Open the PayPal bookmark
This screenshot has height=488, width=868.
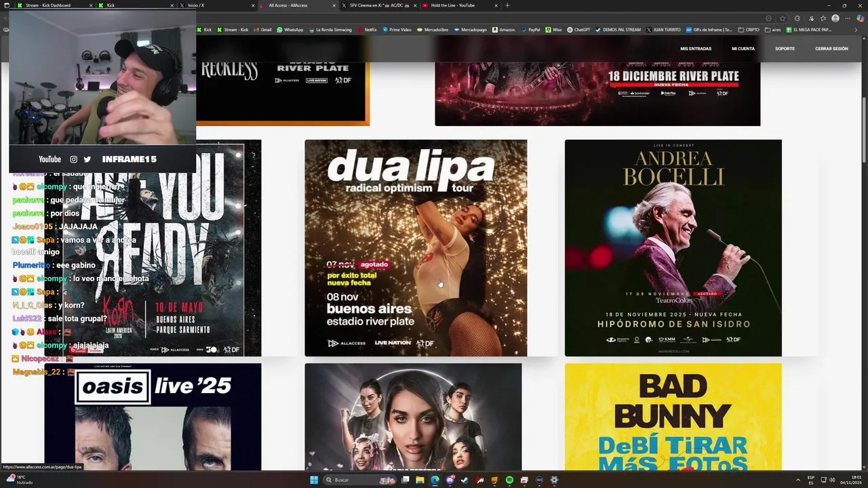tap(530, 30)
